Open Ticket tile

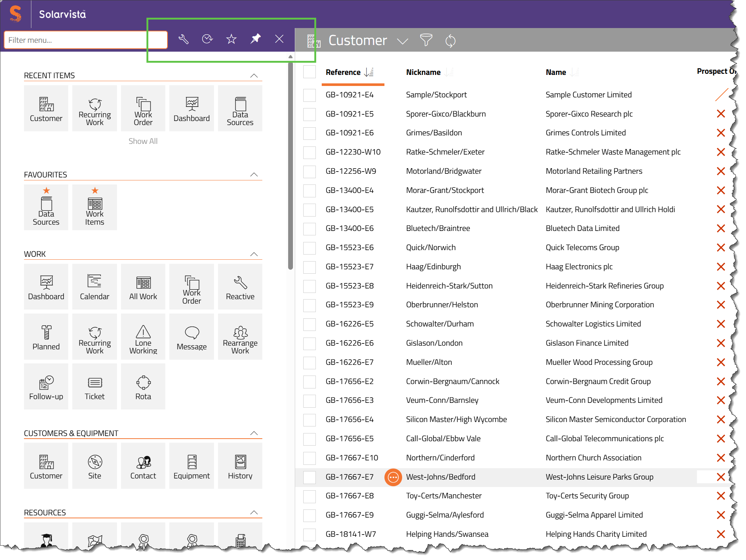click(95, 387)
